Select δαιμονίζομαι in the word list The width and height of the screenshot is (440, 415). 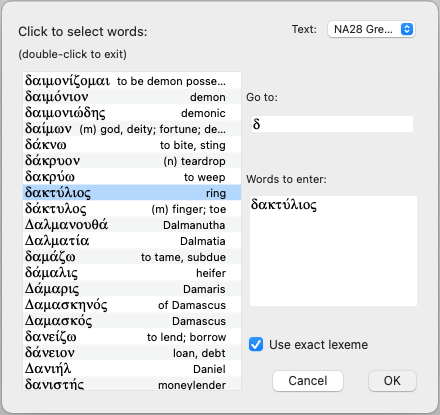pos(132,81)
